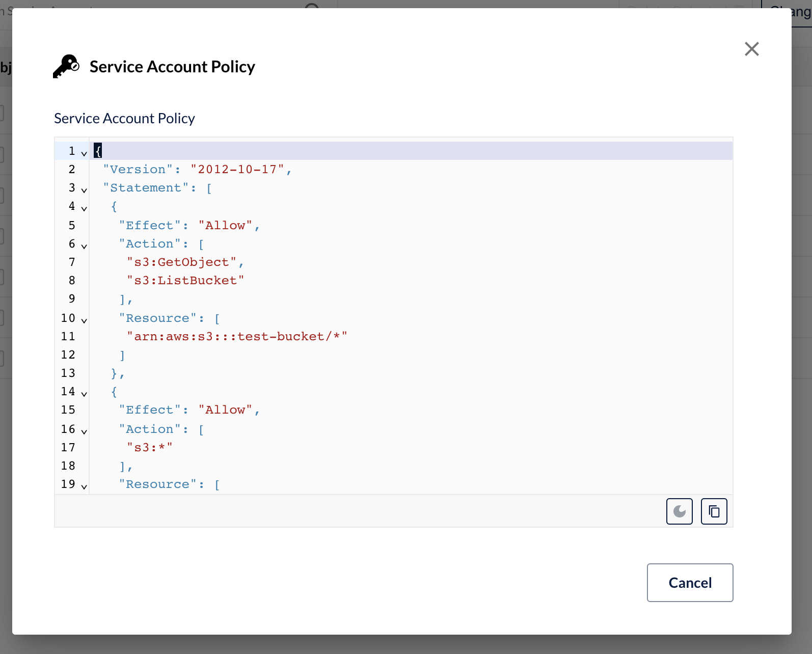Click line number 8 in the gutter

point(72,280)
